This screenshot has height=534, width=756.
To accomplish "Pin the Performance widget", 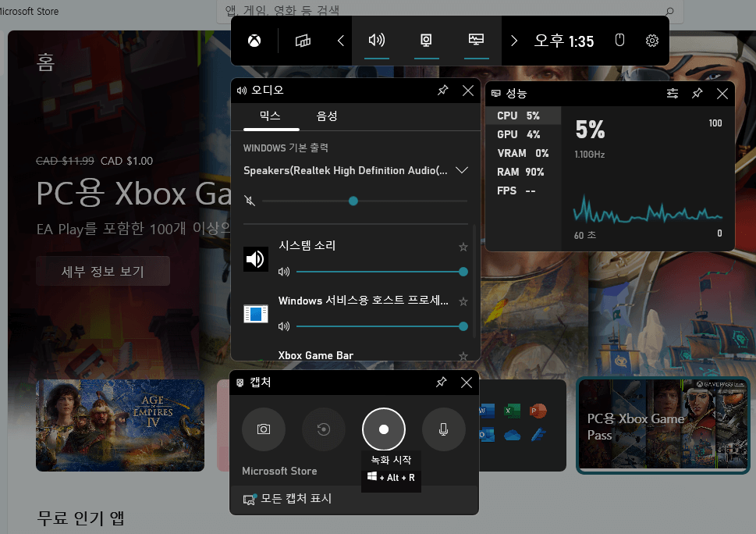I will (697, 93).
